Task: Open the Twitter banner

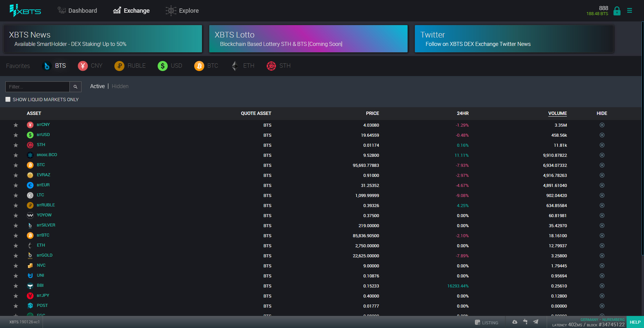Action: pyautogui.click(x=514, y=39)
